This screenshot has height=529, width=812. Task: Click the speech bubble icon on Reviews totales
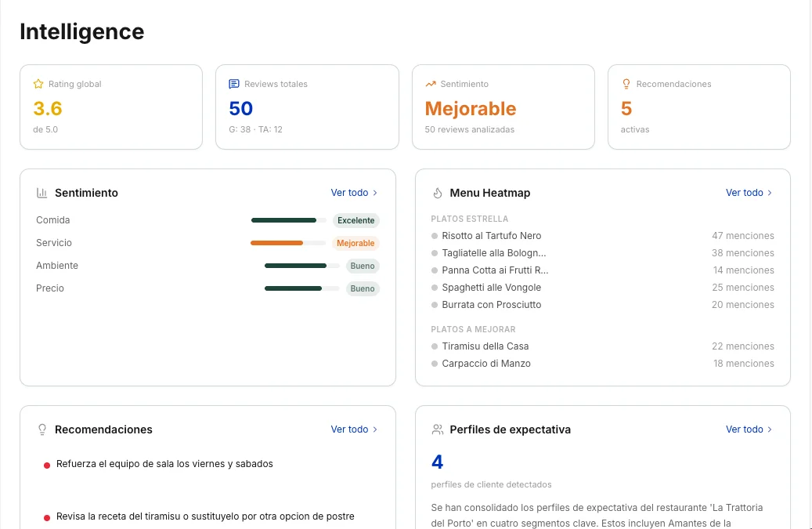[x=234, y=84]
